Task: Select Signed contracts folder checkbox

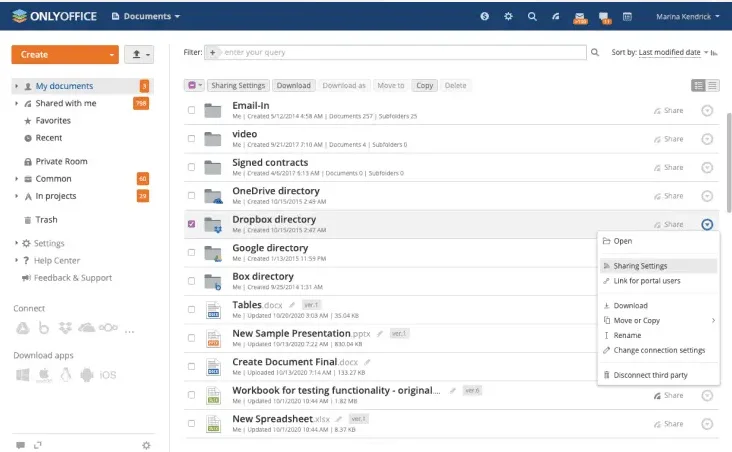Action: click(x=191, y=167)
